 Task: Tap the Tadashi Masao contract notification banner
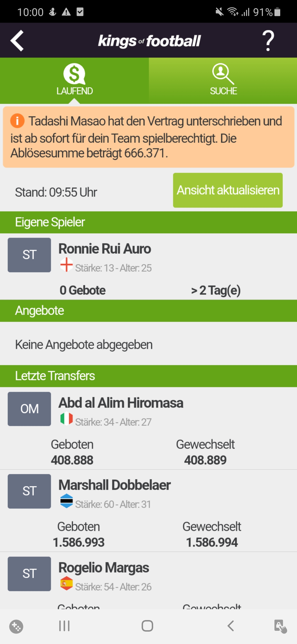(x=148, y=137)
